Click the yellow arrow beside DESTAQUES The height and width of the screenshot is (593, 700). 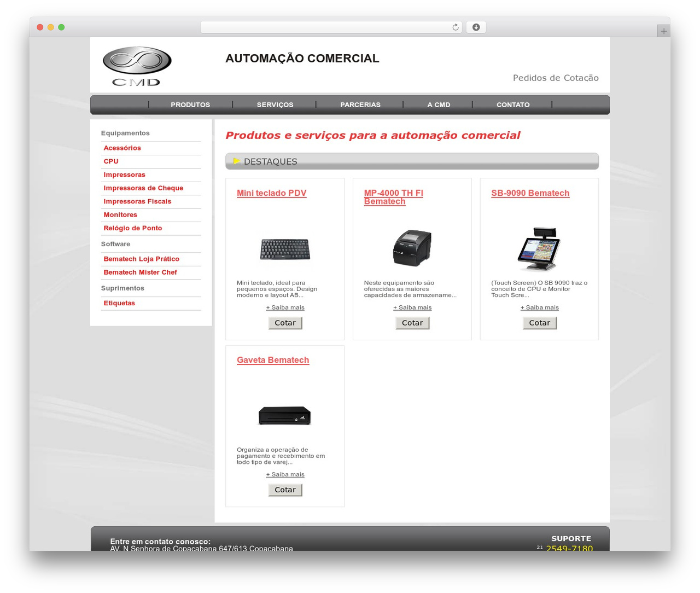point(237,161)
